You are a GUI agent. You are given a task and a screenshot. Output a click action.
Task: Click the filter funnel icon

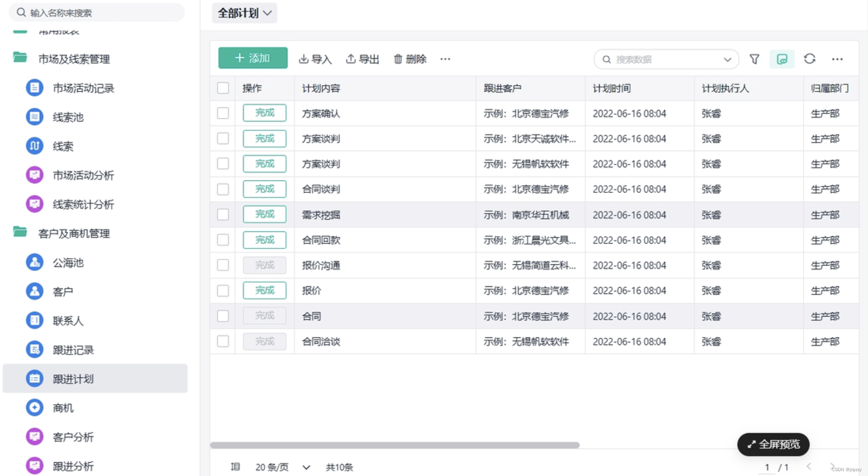(754, 59)
